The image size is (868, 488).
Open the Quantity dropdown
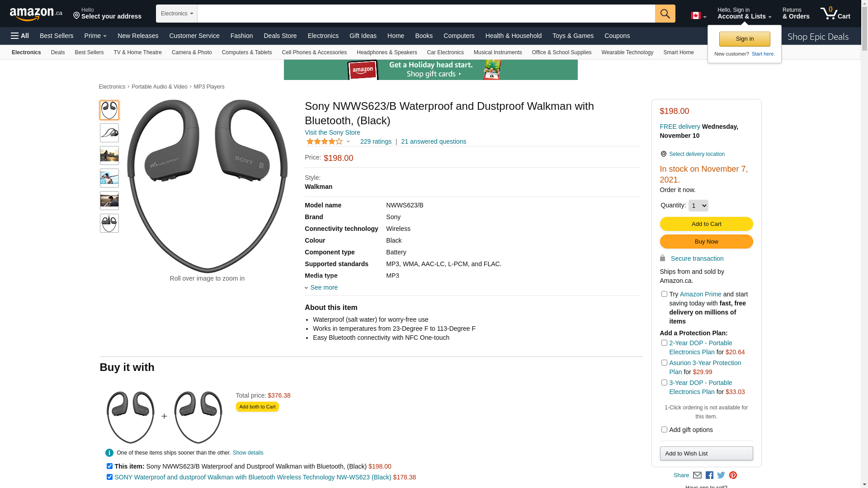pos(698,206)
